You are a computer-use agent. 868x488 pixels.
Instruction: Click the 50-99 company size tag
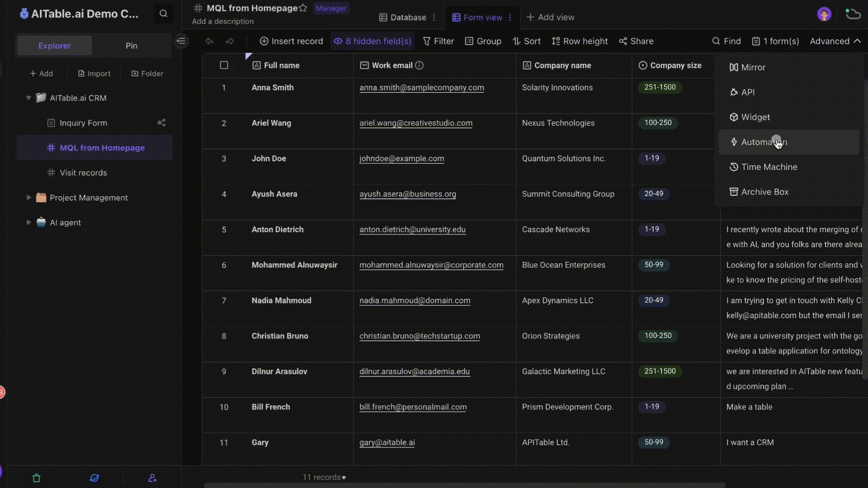coord(654,265)
